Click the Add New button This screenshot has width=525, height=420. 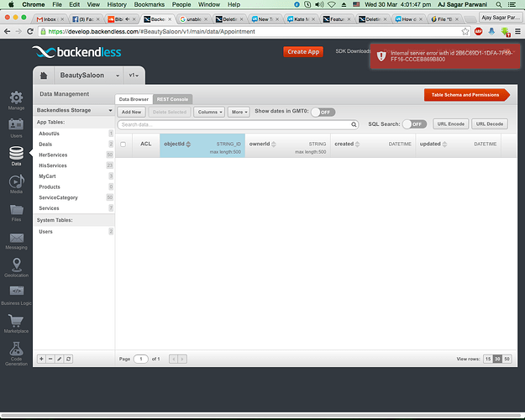pyautogui.click(x=131, y=112)
